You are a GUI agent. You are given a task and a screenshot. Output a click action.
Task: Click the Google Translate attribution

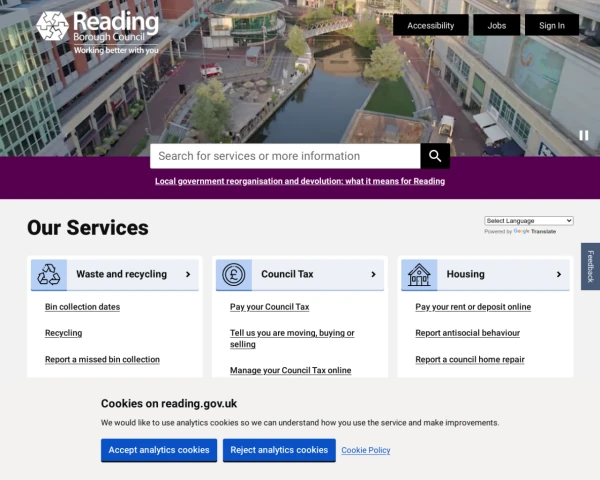tap(520, 232)
